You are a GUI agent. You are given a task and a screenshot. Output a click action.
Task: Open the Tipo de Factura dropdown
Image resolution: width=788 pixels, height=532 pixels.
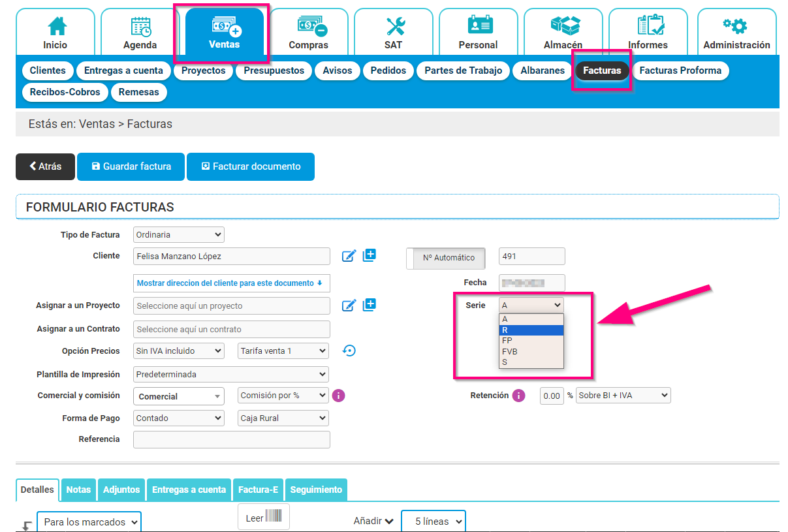(178, 234)
